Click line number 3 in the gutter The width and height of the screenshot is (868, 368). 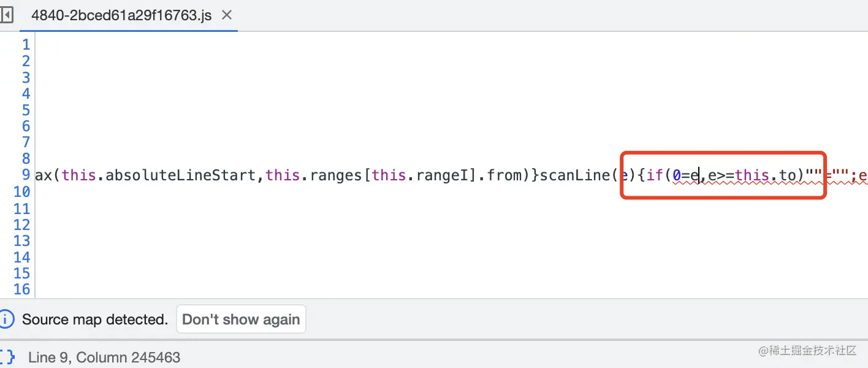point(26,77)
